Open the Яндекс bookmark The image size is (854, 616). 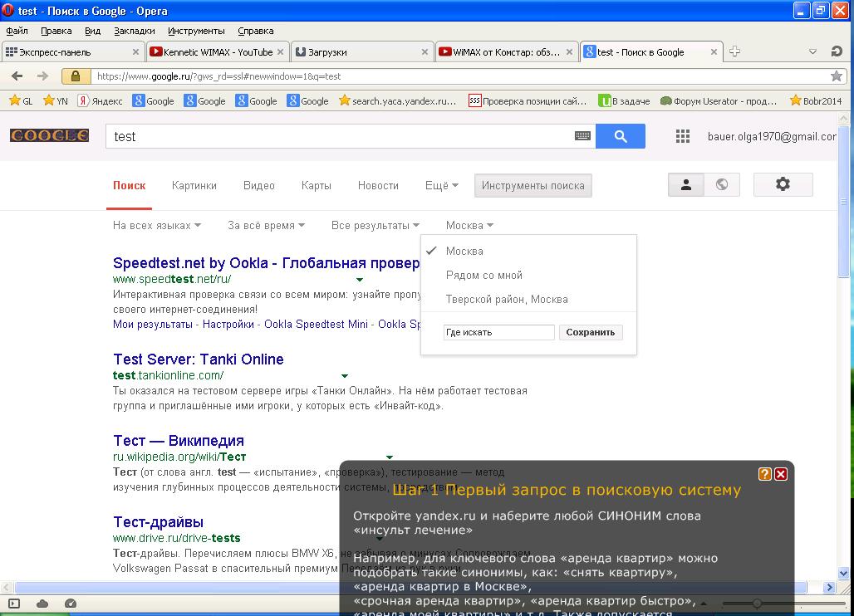(x=101, y=100)
